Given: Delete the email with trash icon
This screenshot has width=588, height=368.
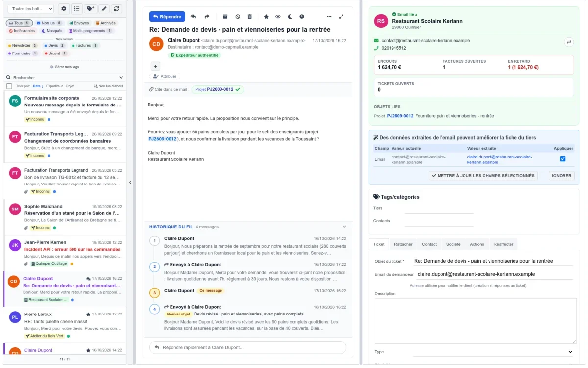Looking at the screenshot, I should (x=250, y=17).
